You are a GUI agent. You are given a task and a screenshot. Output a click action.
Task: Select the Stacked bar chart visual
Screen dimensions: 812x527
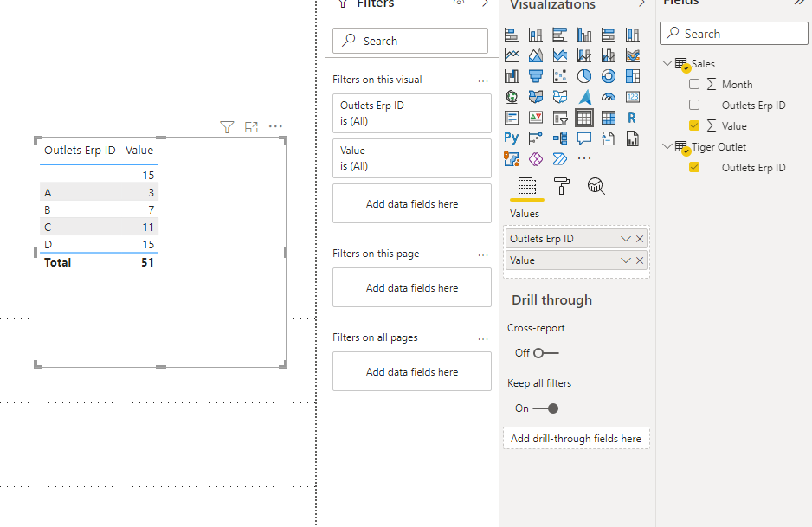coord(511,35)
